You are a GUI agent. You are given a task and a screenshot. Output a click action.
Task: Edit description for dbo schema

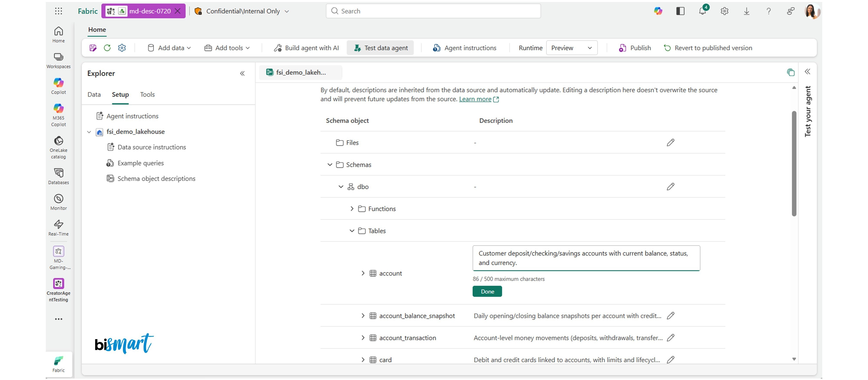[671, 187]
